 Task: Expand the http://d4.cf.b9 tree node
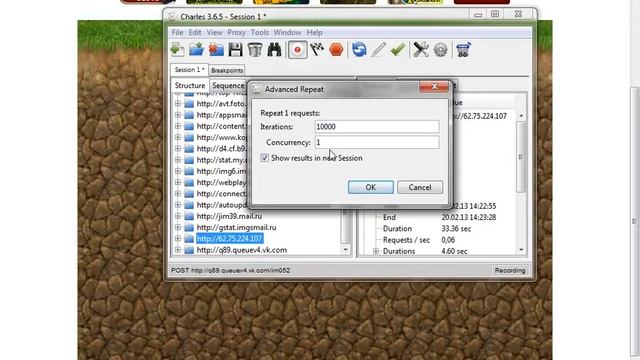[178, 149]
